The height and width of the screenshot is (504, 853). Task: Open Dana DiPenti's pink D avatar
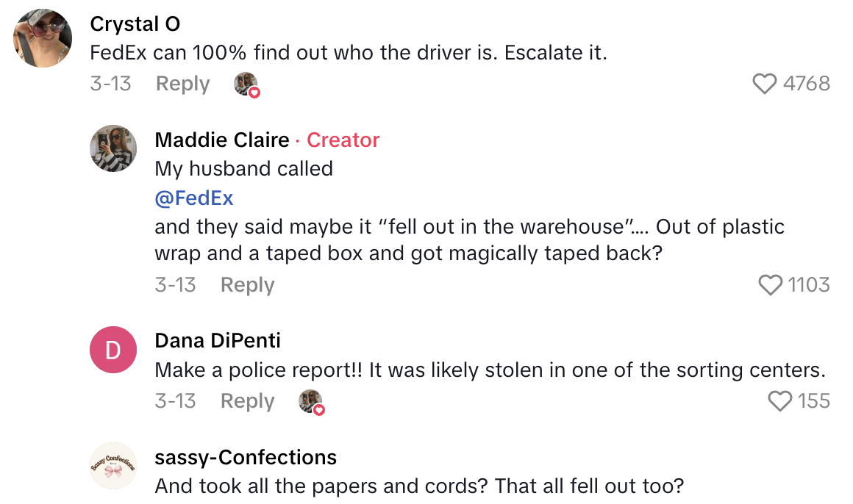coord(113,350)
